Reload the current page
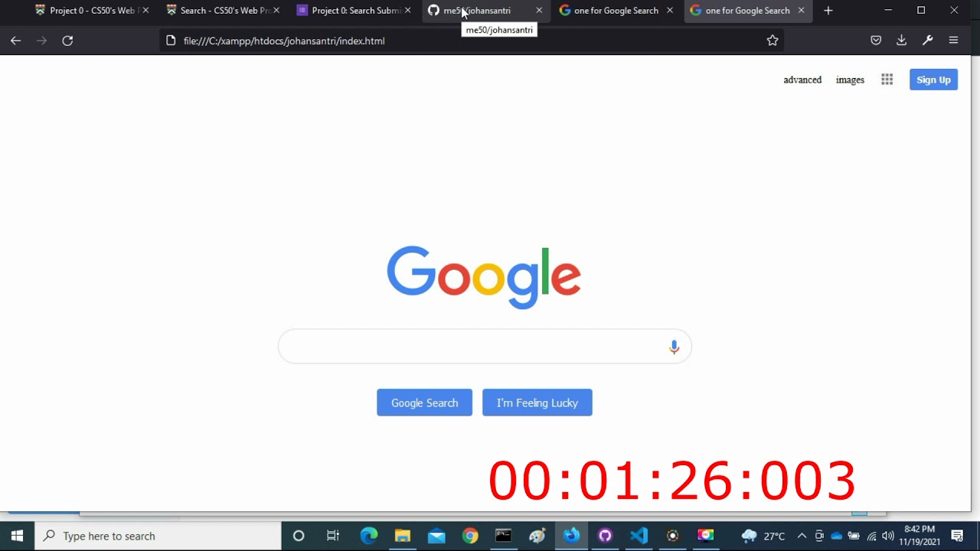 (67, 41)
